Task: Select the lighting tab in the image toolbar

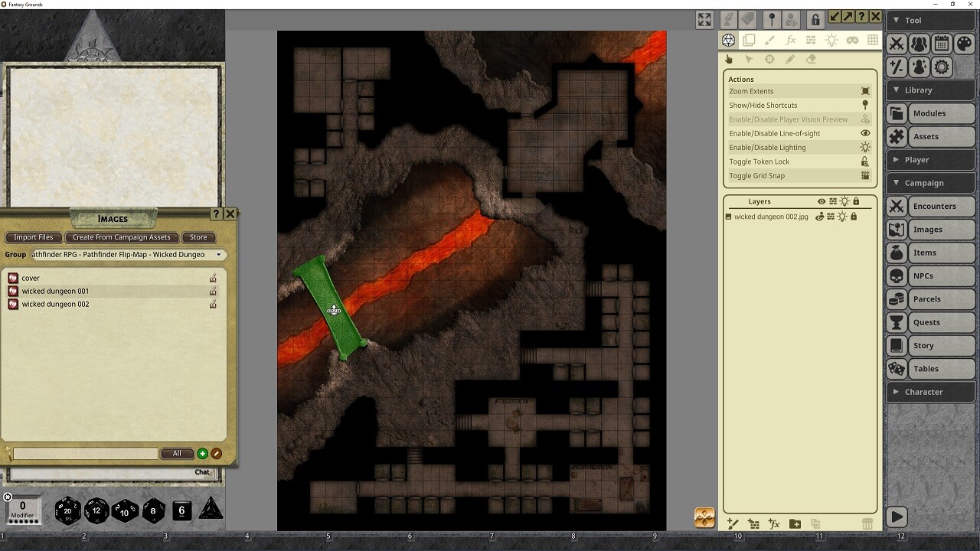Action: point(831,41)
